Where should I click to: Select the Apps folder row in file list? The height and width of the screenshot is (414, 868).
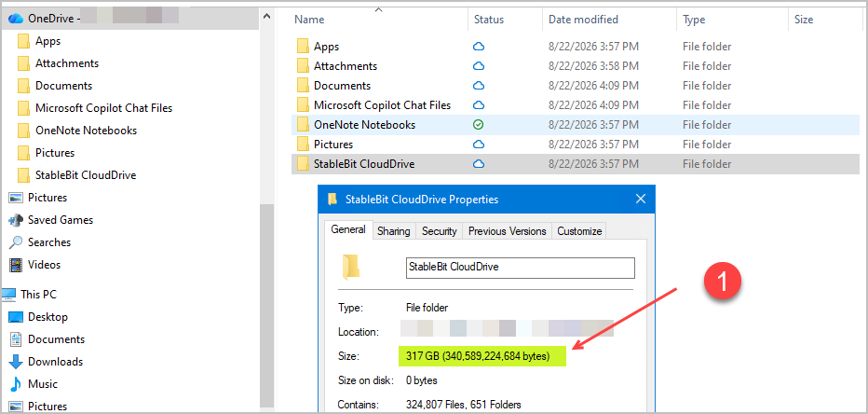[576, 47]
